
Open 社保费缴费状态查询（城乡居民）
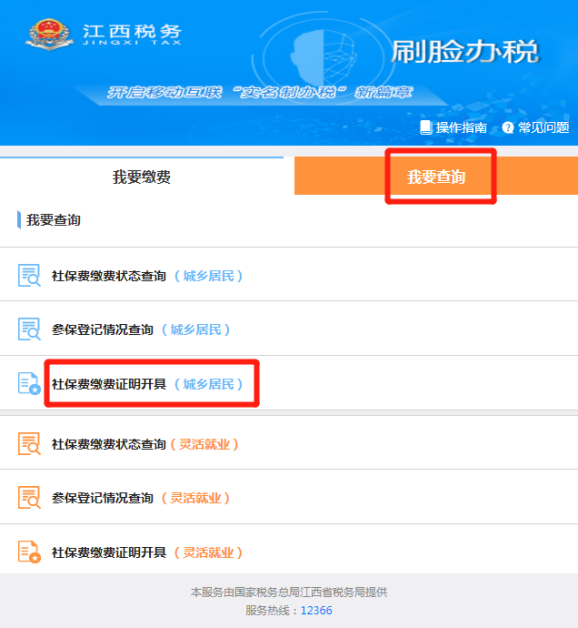click(289, 275)
